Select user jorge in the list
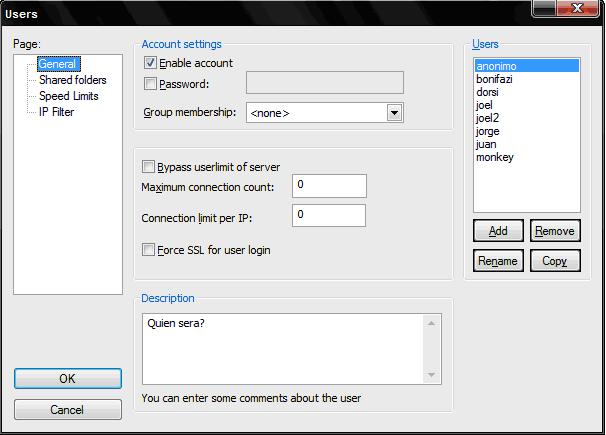Image resolution: width=606 pixels, height=435 pixels. [x=527, y=131]
